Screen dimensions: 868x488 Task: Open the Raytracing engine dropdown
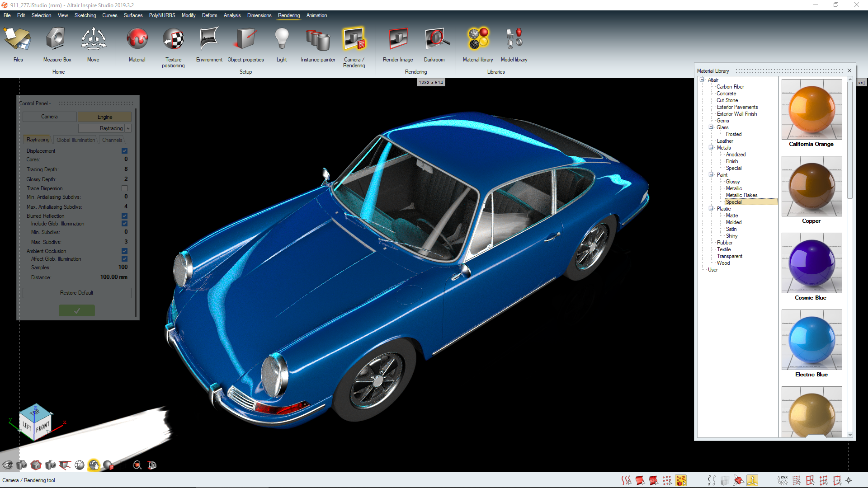click(128, 128)
